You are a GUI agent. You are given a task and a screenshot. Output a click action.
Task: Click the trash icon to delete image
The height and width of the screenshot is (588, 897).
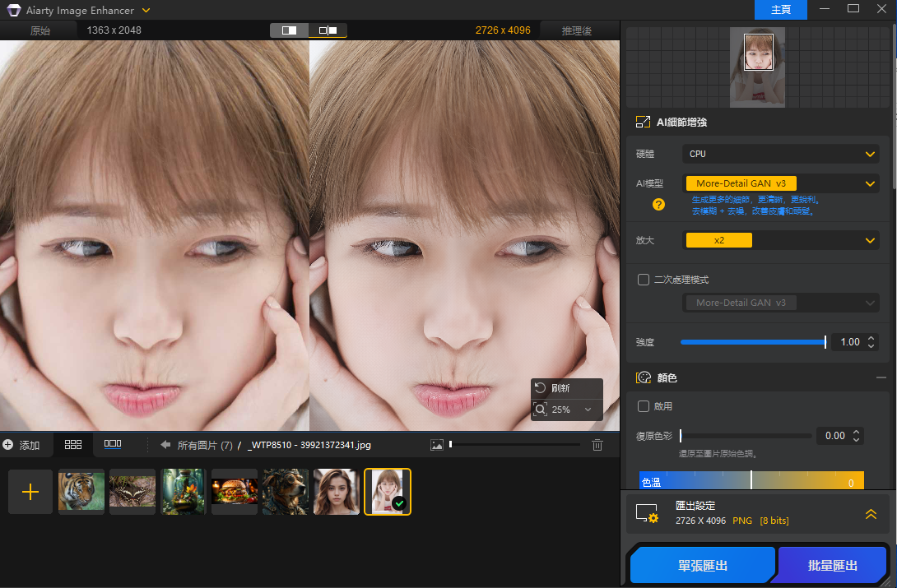click(x=597, y=445)
